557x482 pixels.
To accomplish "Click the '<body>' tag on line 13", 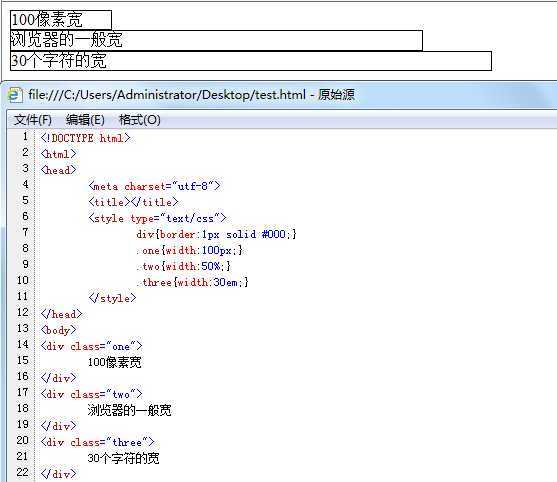I will tap(58, 330).
